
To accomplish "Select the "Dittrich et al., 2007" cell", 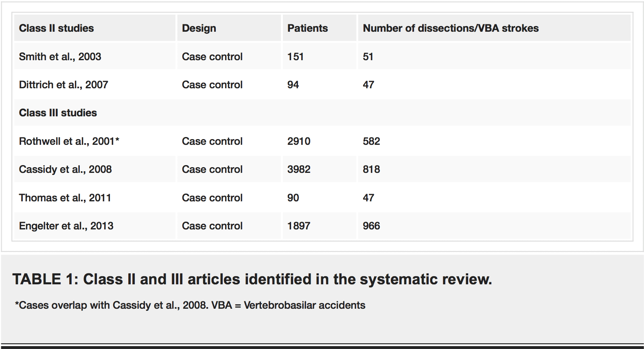I will point(64,85).
